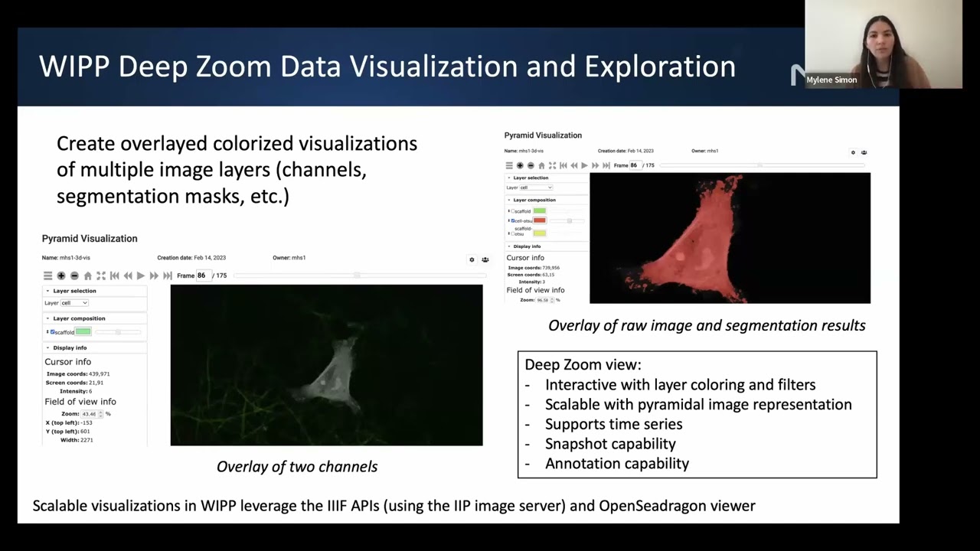This screenshot has height=551, width=980.
Task: Open the hamburger menu in the red-cell viewer
Action: point(508,165)
